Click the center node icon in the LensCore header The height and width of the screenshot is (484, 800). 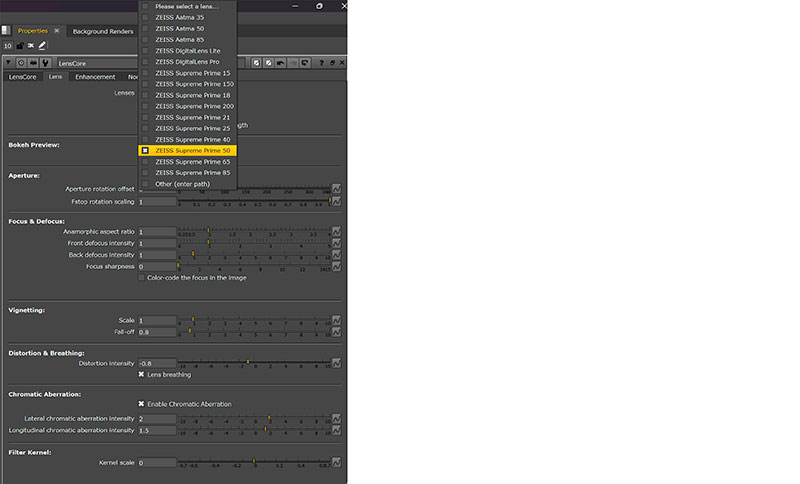click(21, 63)
